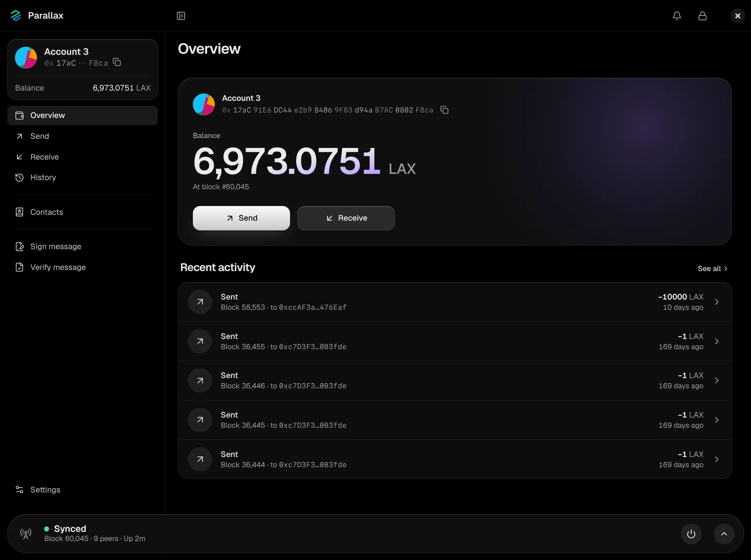Click the 6,973.0751 balance in sidebar
751x560 pixels.
(x=113, y=88)
